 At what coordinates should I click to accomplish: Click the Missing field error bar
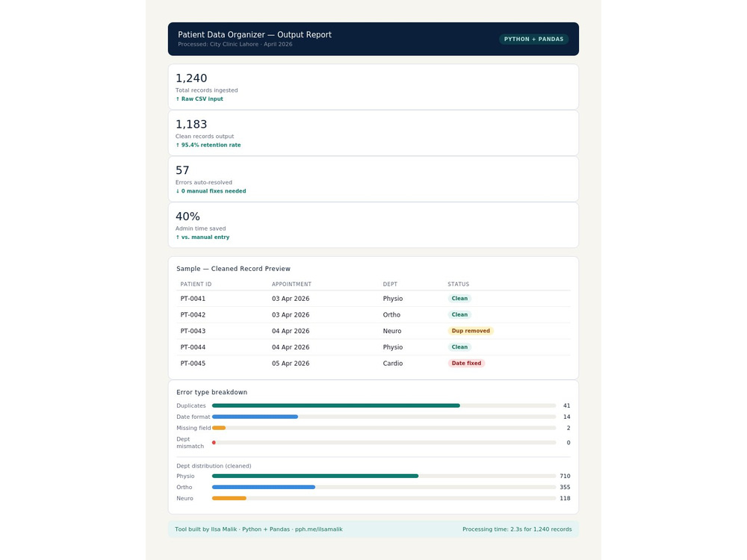point(219,428)
